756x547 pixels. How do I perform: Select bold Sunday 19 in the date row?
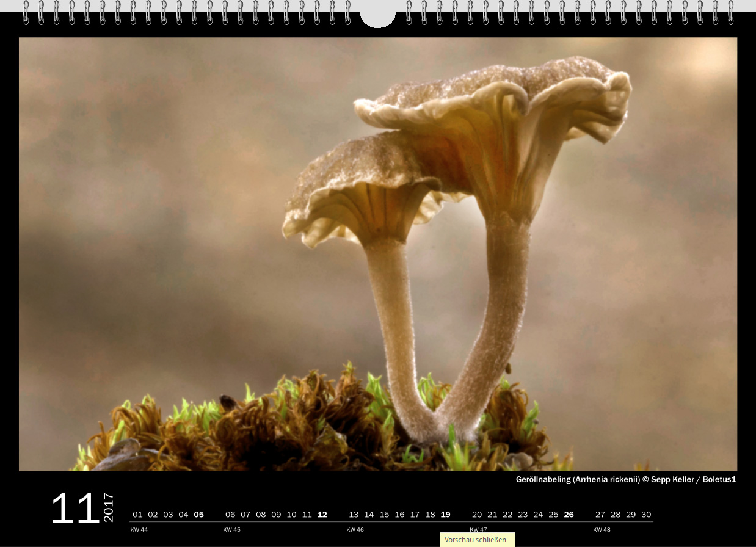point(445,515)
